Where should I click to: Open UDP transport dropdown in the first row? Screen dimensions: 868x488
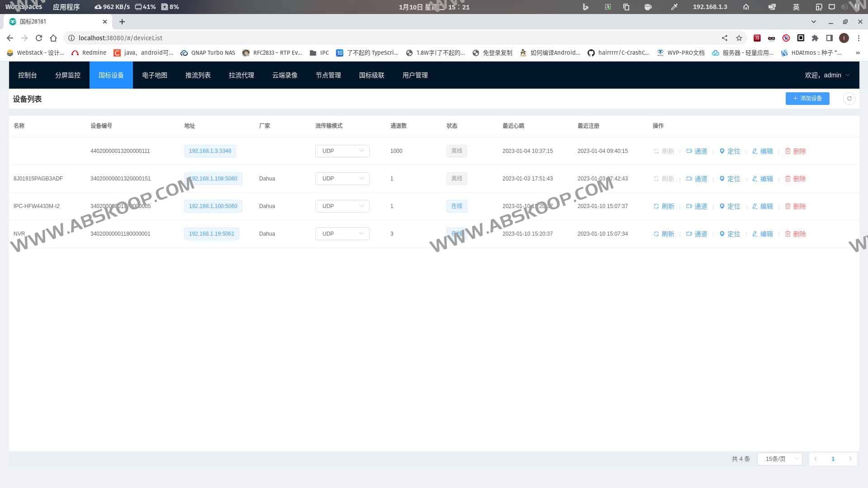pyautogui.click(x=342, y=151)
